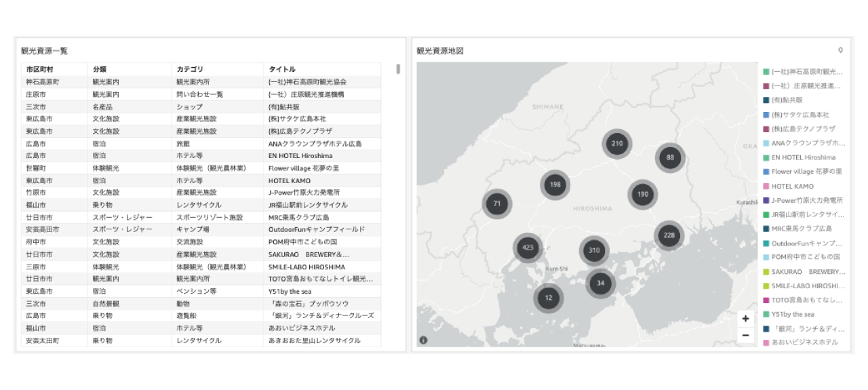Sort by カテゴリ column header
The width and height of the screenshot is (868, 390).
pyautogui.click(x=190, y=69)
